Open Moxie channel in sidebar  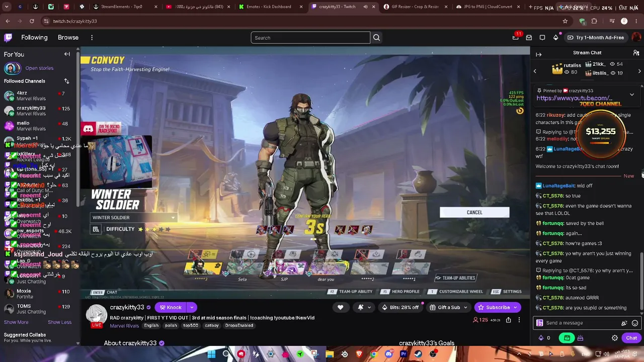tap(39, 294)
